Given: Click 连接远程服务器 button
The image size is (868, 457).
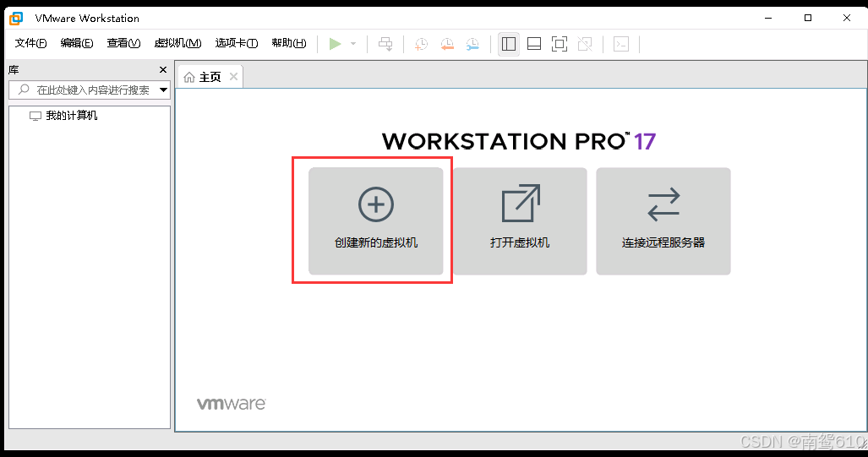Looking at the screenshot, I should pos(663,221).
